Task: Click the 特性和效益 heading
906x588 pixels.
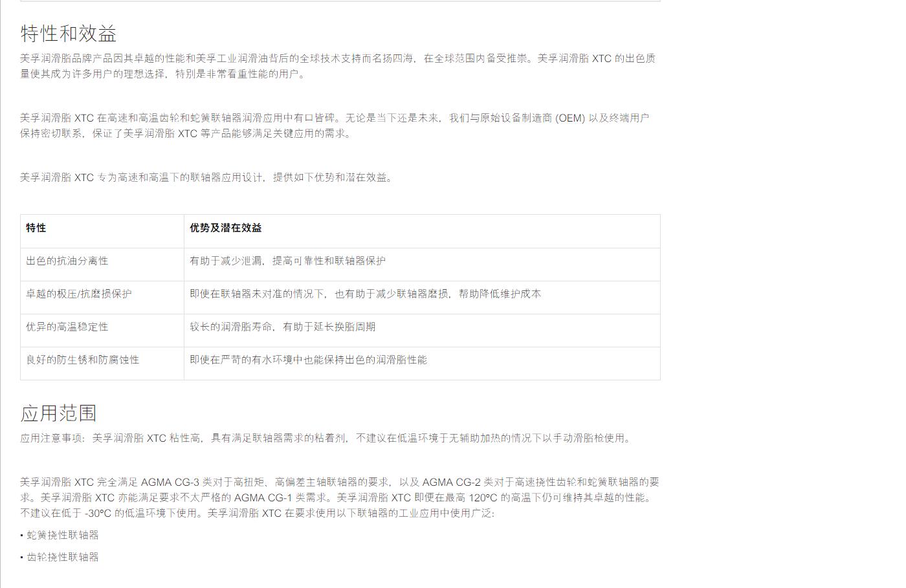Action: (x=68, y=33)
